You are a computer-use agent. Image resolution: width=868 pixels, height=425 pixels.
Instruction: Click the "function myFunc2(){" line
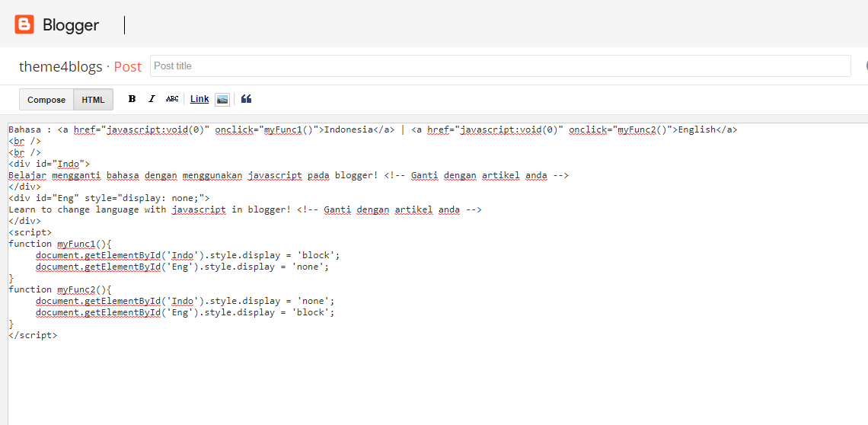[60, 289]
